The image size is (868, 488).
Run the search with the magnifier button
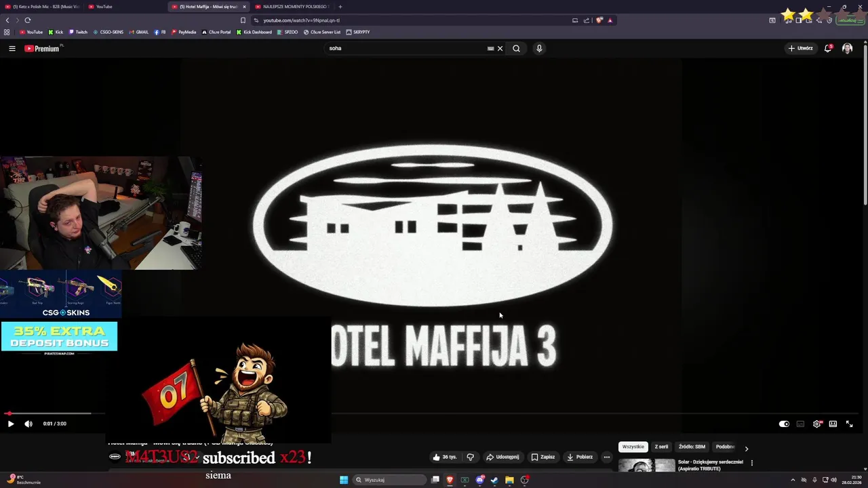pyautogui.click(x=516, y=48)
